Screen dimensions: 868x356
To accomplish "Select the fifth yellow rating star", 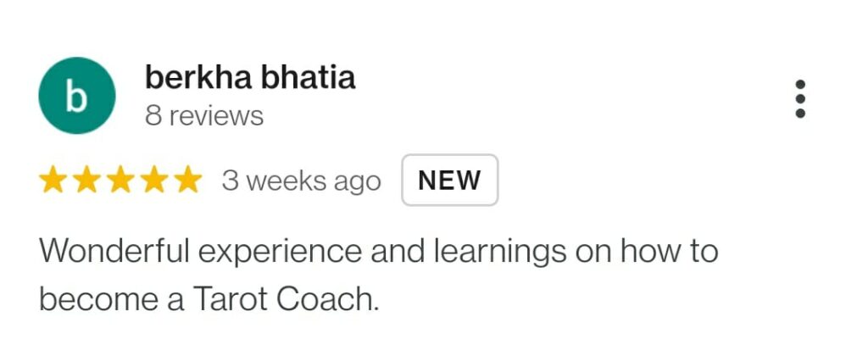I will [x=186, y=180].
